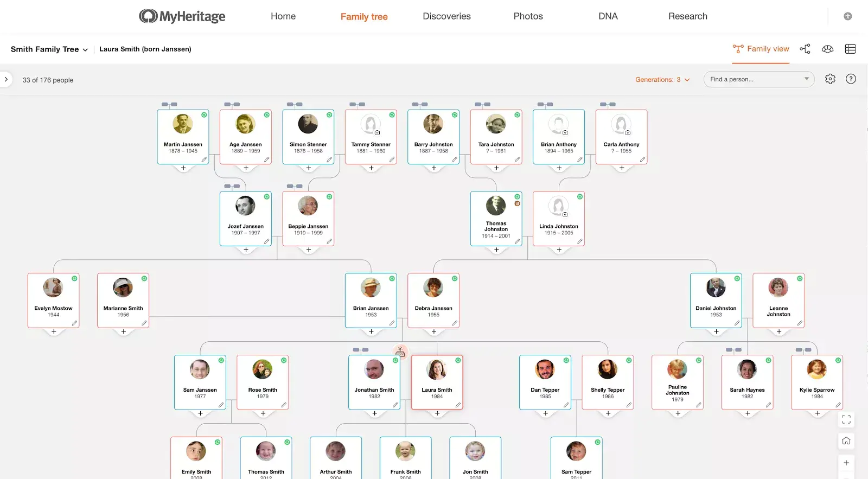Click green discovery badge on Martin Janssen
Image resolution: width=868 pixels, height=479 pixels.
click(204, 115)
